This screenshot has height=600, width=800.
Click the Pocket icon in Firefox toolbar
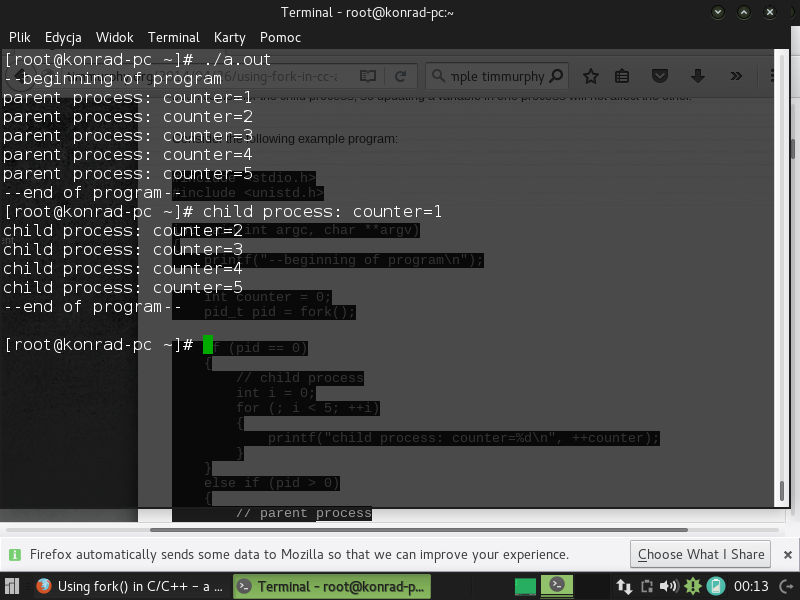point(660,76)
